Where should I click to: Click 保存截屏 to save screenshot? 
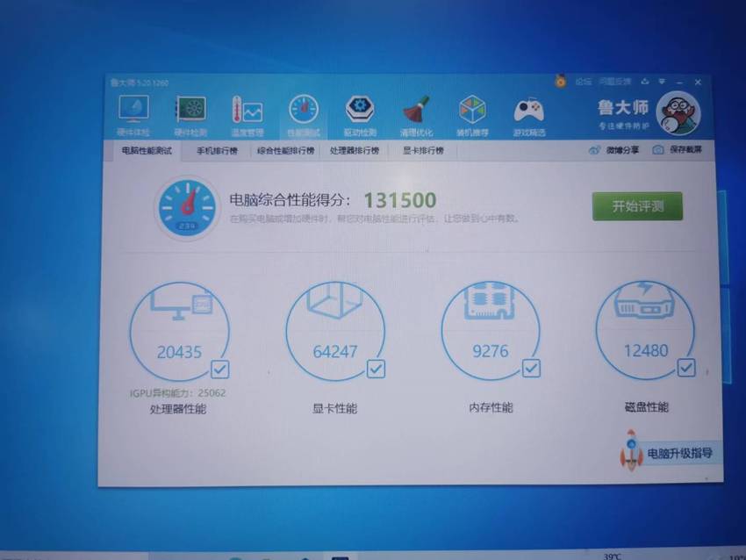[677, 150]
